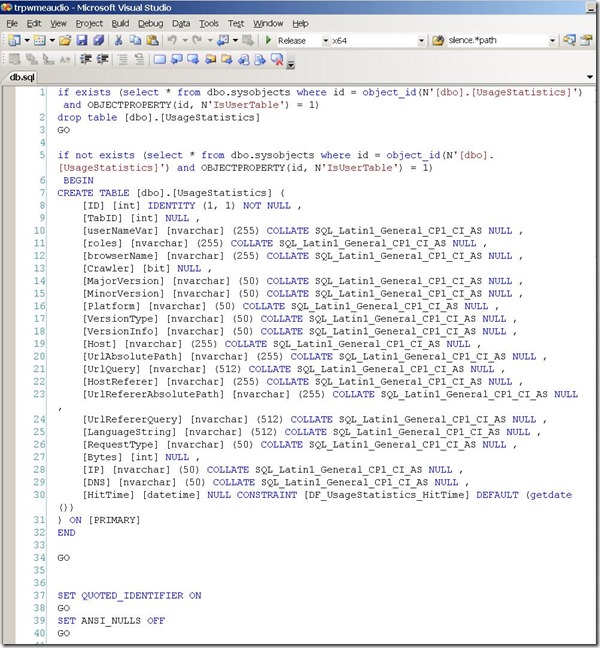The image size is (600, 648).
Task: Open the Project menu
Action: [89, 24]
